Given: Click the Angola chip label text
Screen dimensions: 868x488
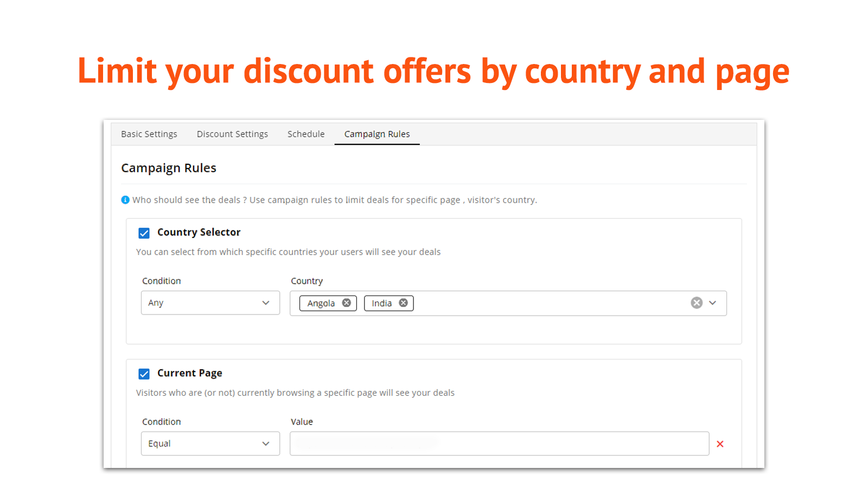Looking at the screenshot, I should pyautogui.click(x=321, y=304).
